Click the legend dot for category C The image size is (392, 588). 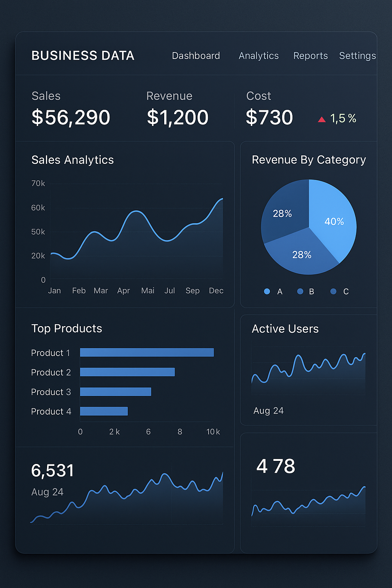[x=333, y=291]
